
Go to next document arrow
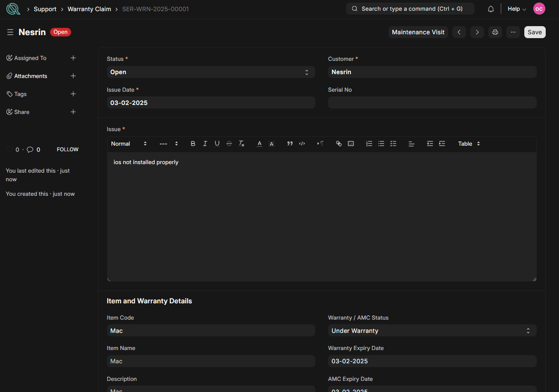click(x=477, y=32)
